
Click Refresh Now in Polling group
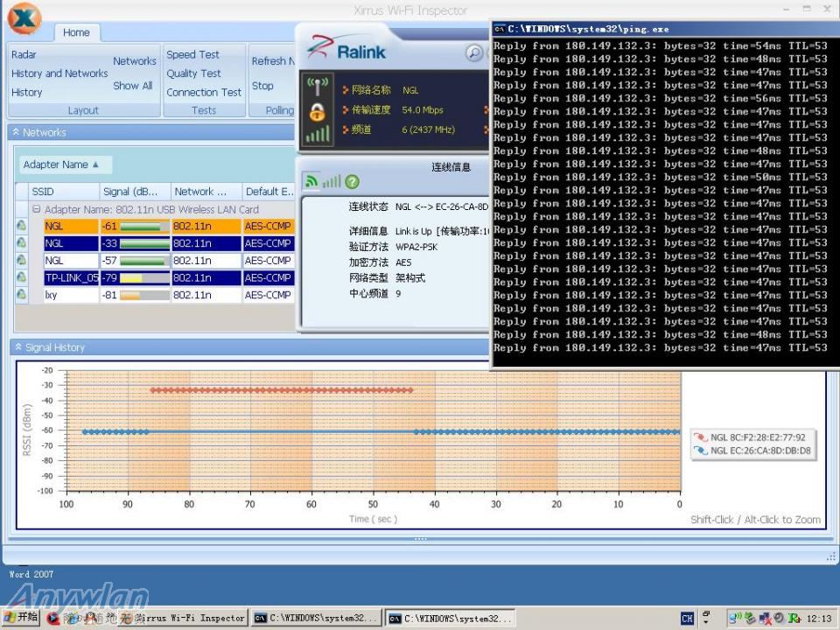273,61
